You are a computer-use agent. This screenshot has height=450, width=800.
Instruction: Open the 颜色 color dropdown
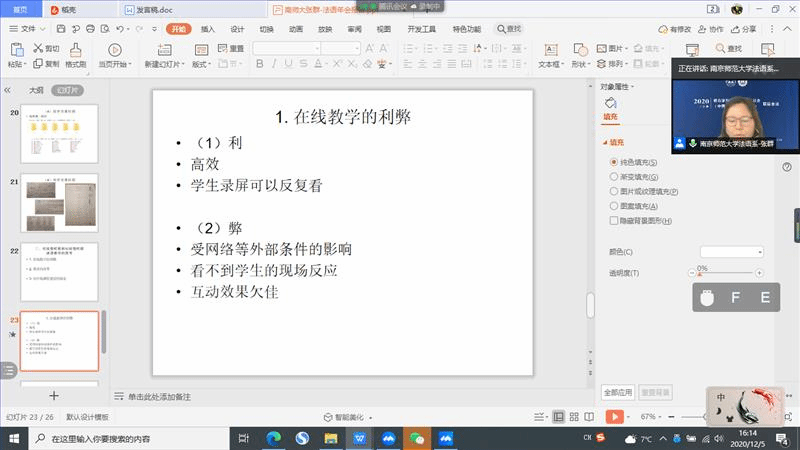[x=731, y=251]
